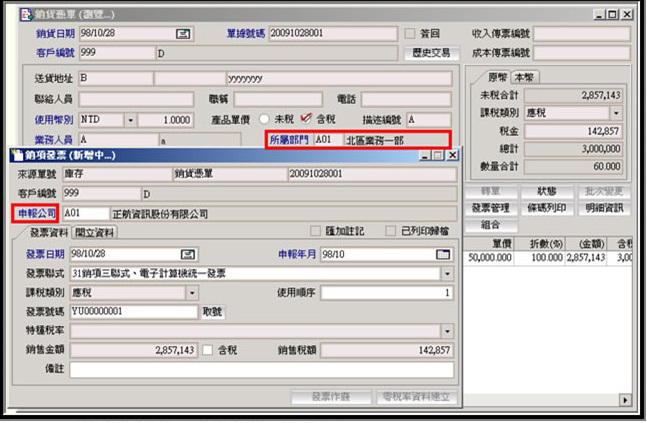Minimize the 銷項發票 dialog window
The image size is (647, 423).
424,156
